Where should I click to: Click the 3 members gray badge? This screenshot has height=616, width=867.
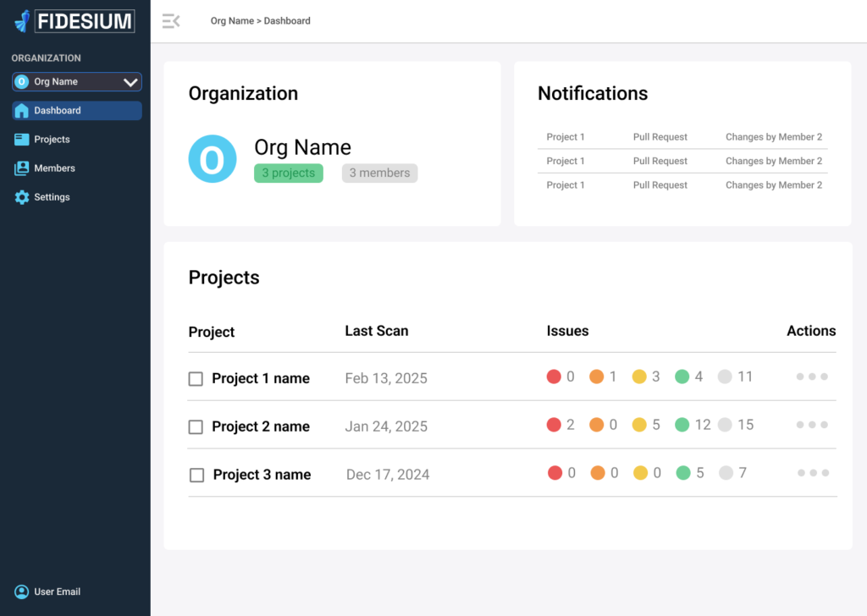click(380, 173)
